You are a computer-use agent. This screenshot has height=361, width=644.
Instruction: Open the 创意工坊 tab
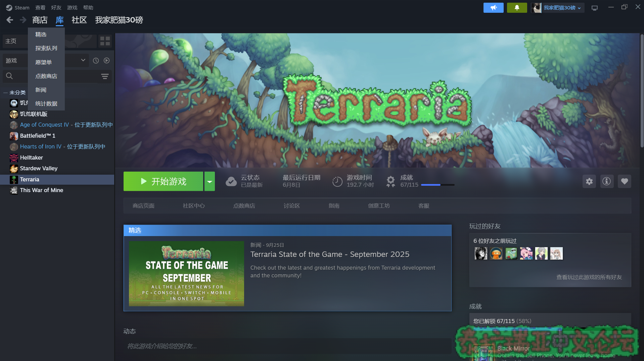coord(378,206)
